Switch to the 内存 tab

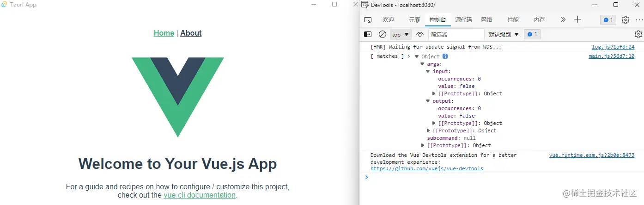539,20
